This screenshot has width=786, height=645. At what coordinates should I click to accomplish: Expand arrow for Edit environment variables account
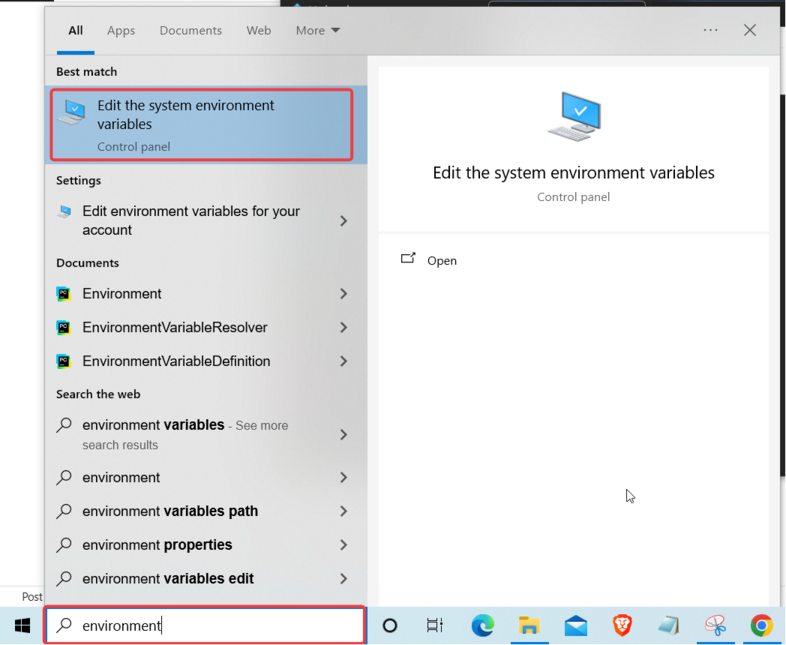[343, 221]
